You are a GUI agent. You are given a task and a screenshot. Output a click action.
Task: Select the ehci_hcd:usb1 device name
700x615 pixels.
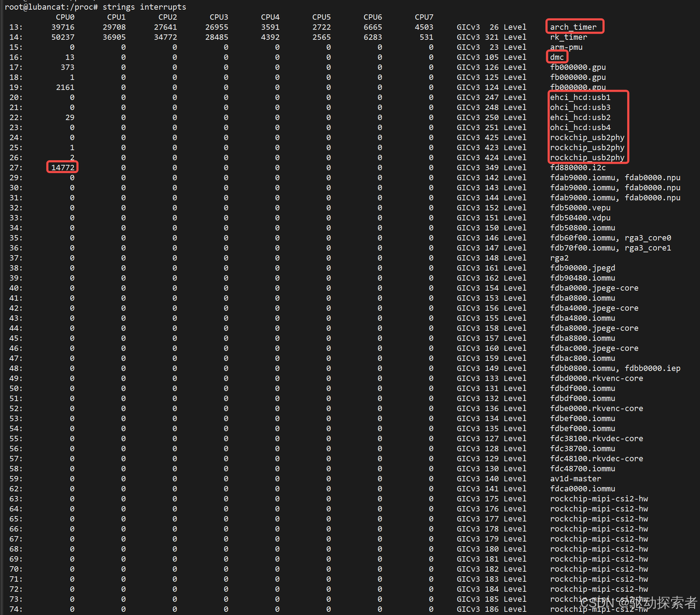580,97
